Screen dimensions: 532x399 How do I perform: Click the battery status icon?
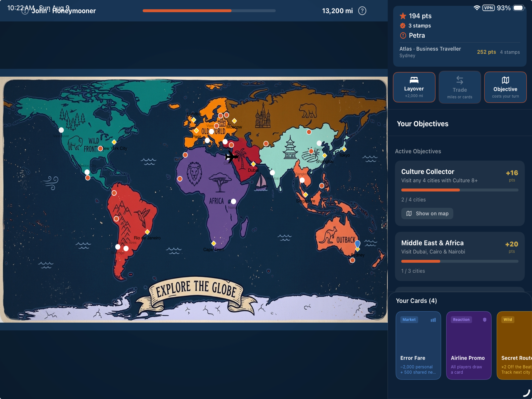(x=519, y=8)
